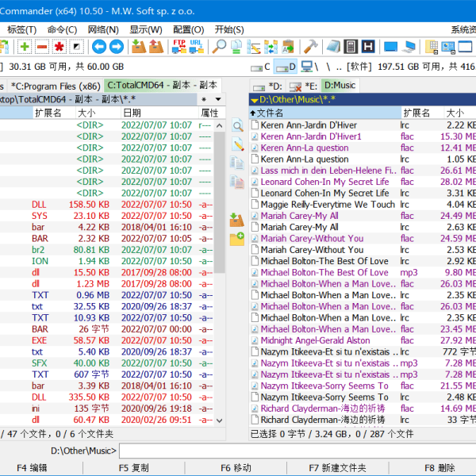Click the left panel favorites asterisk button

click(x=204, y=99)
